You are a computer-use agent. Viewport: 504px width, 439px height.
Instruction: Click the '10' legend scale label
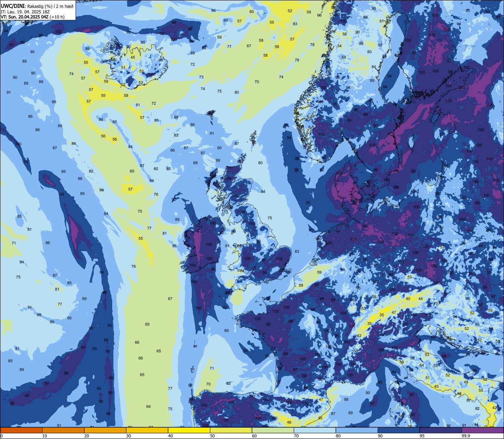(x=44, y=436)
